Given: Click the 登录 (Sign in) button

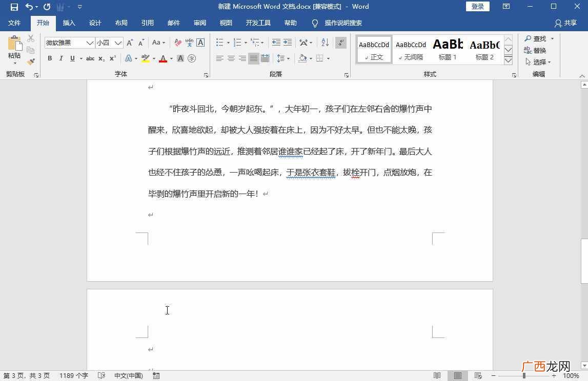Looking at the screenshot, I should coord(478,6).
